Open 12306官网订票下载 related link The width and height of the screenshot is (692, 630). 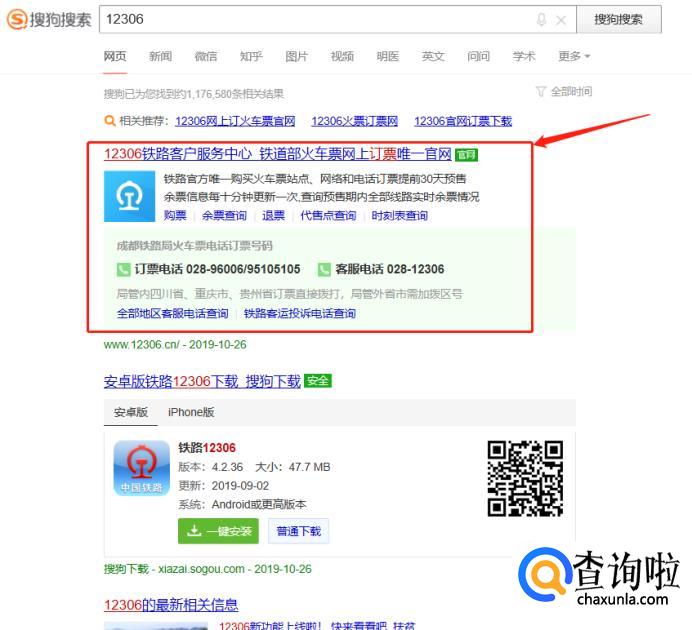pos(463,121)
